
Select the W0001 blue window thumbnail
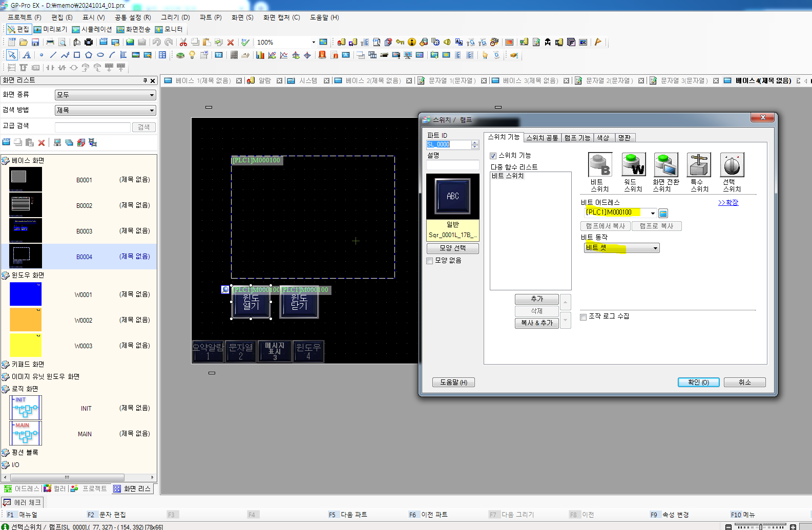click(26, 294)
